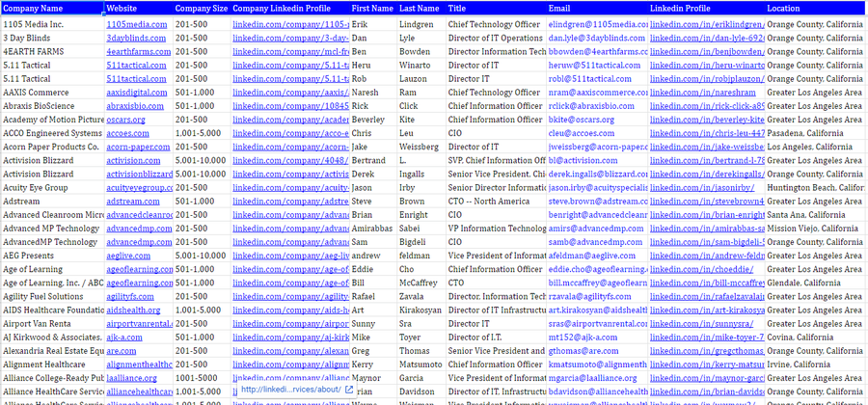The image size is (868, 405).
Task: Select the 1105 Media Inc. cell
Action: (x=52, y=24)
